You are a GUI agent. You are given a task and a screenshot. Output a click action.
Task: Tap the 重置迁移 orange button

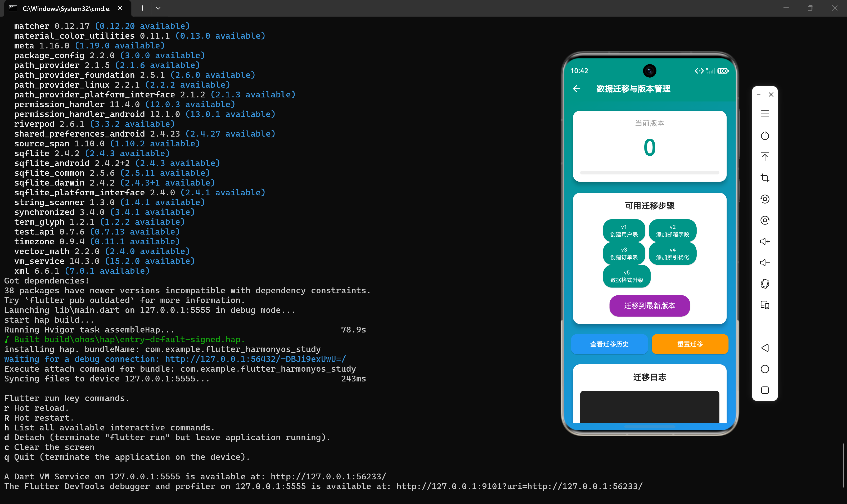(x=690, y=344)
